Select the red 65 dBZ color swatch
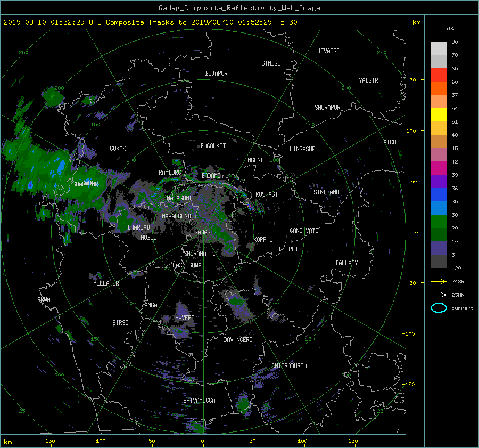The width and height of the screenshot is (479, 448). (x=439, y=75)
